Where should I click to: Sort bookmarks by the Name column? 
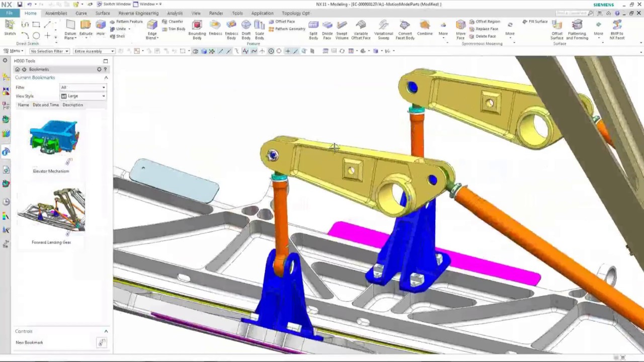[24, 105]
